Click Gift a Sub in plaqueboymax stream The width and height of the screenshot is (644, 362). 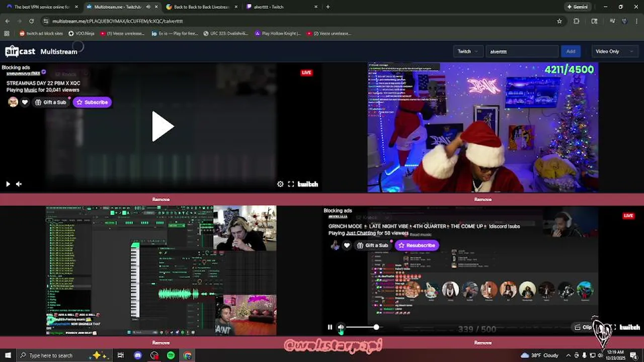tap(50, 102)
